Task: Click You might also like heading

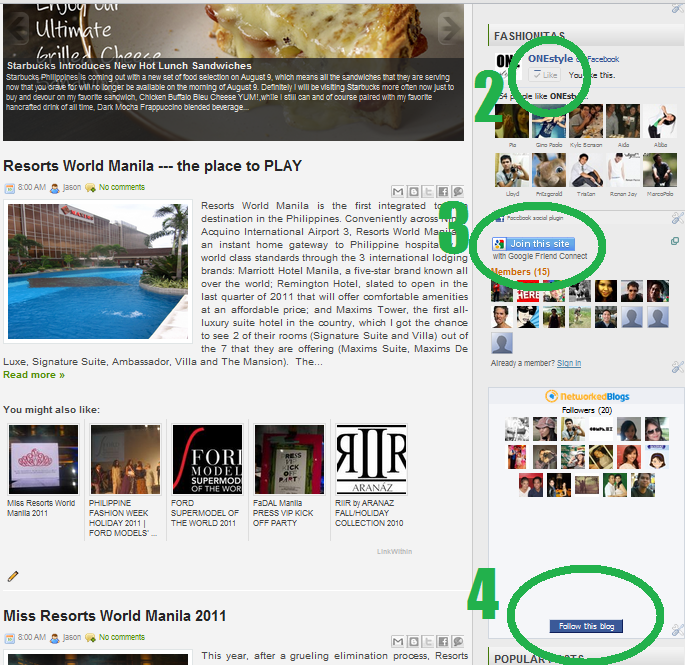Action: click(51, 410)
